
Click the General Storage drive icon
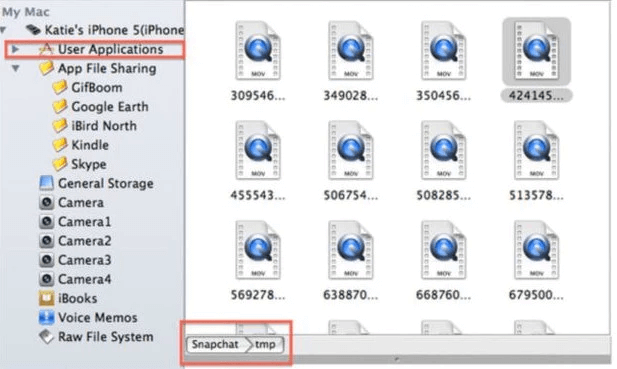tap(46, 183)
